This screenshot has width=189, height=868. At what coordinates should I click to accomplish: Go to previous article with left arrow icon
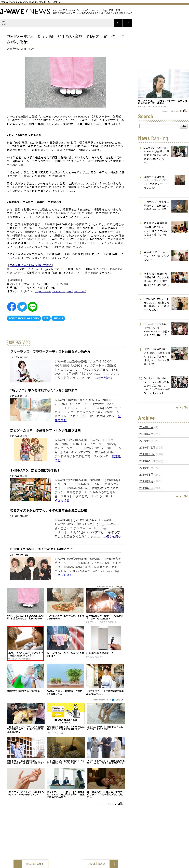click(x=118, y=23)
